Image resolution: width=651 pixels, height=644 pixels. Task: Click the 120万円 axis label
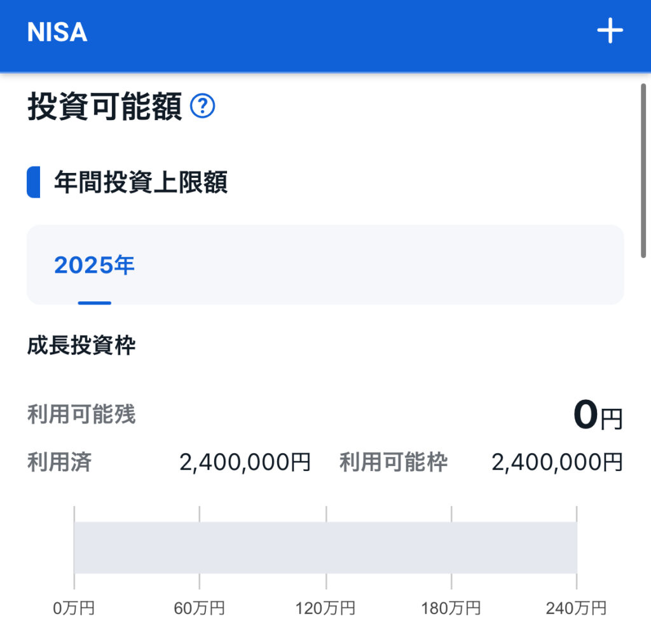(325, 608)
